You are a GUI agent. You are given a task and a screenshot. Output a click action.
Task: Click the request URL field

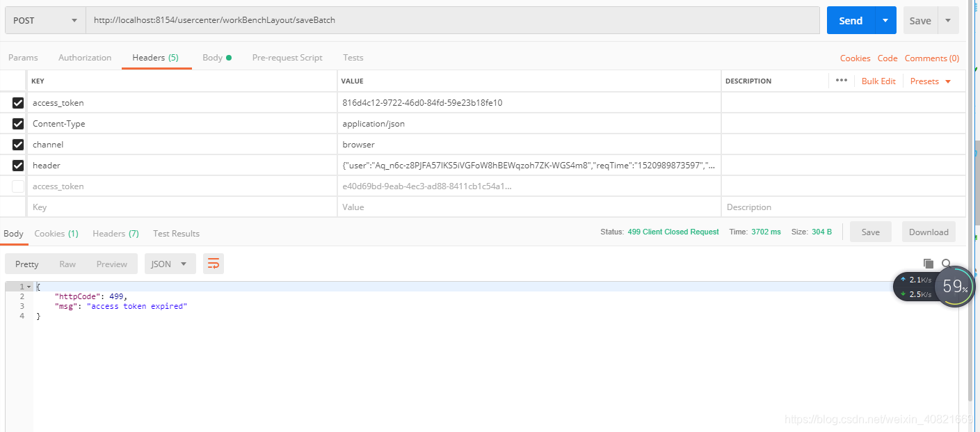453,21
